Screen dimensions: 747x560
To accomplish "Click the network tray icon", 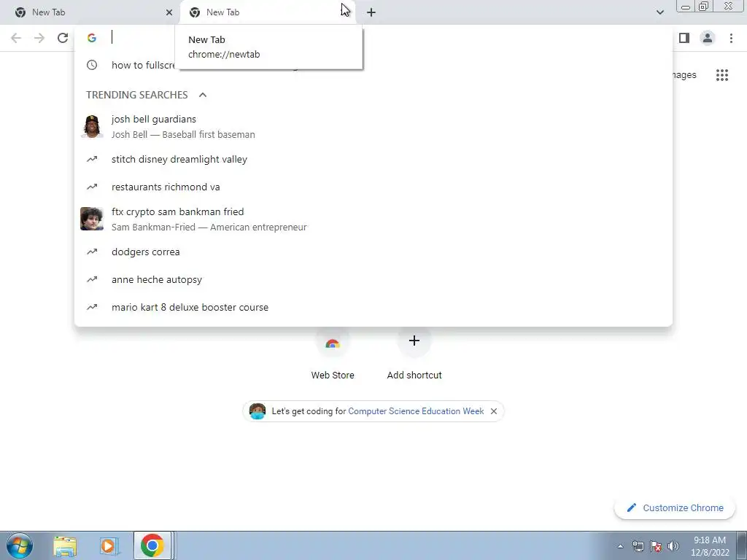I will click(638, 546).
